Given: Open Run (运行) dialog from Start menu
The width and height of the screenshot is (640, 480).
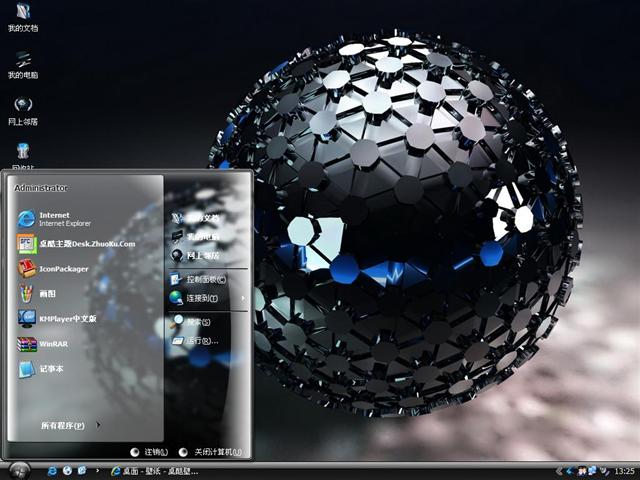Looking at the screenshot, I should click(194, 340).
